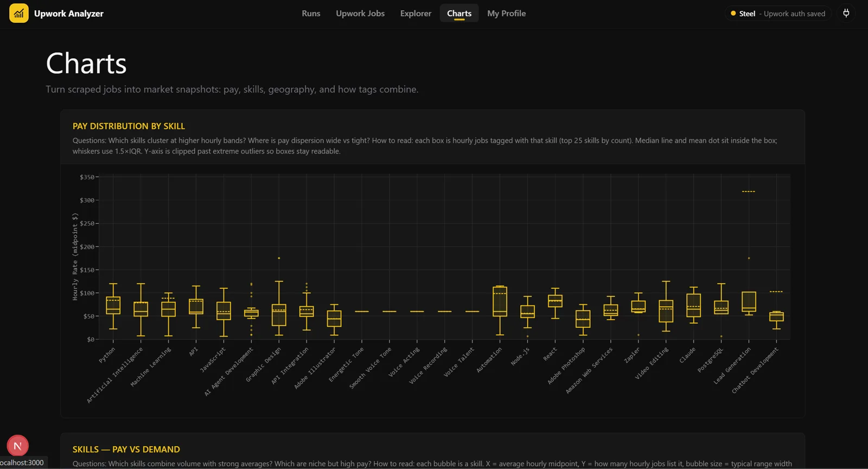The width and height of the screenshot is (868, 469).
Task: Click the Claude box plot
Action: pyautogui.click(x=693, y=306)
